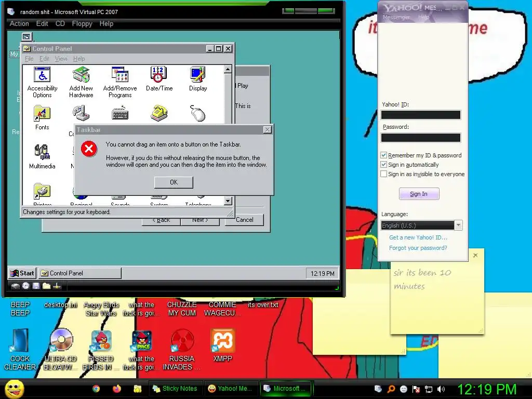
Task: Select the desktop.ini desktop label
Action: click(x=61, y=304)
